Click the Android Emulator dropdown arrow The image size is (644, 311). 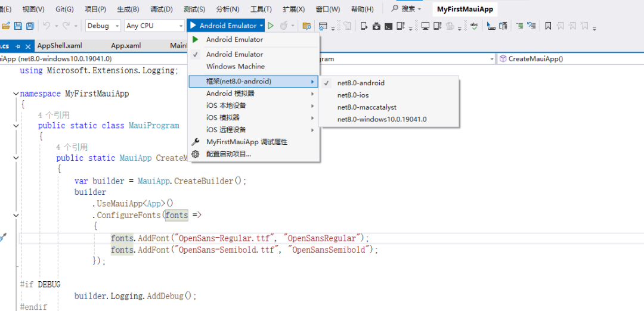pos(262,26)
